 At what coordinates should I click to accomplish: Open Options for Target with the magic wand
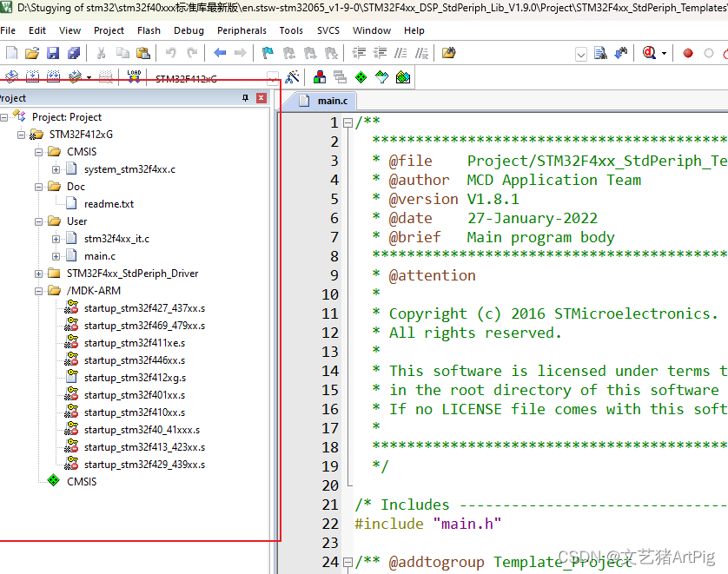pos(293,77)
